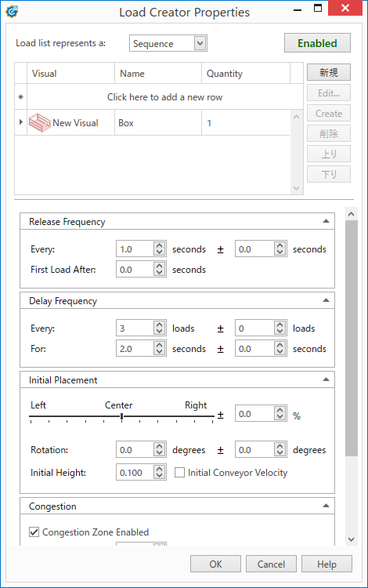
Task: Enable Initial Conveyor Velocity checkbox
Action: (x=180, y=473)
